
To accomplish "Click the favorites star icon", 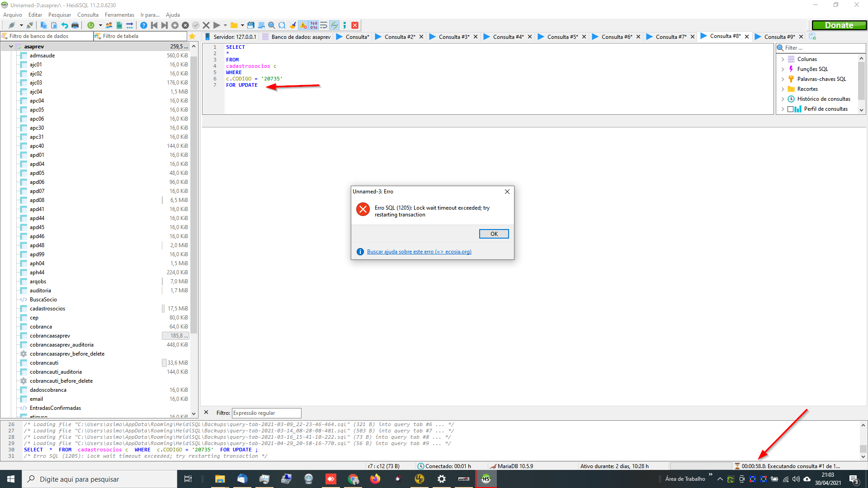I will (192, 36).
